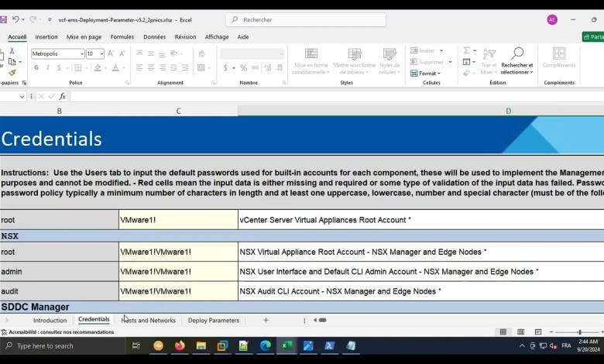Align cell content to top
This screenshot has height=364, width=604.
click(139, 53)
